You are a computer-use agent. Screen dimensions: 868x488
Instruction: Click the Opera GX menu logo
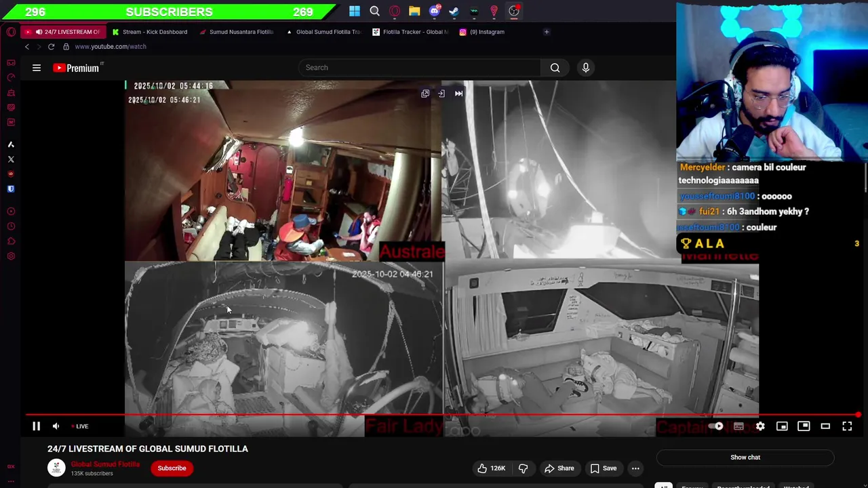(11, 32)
